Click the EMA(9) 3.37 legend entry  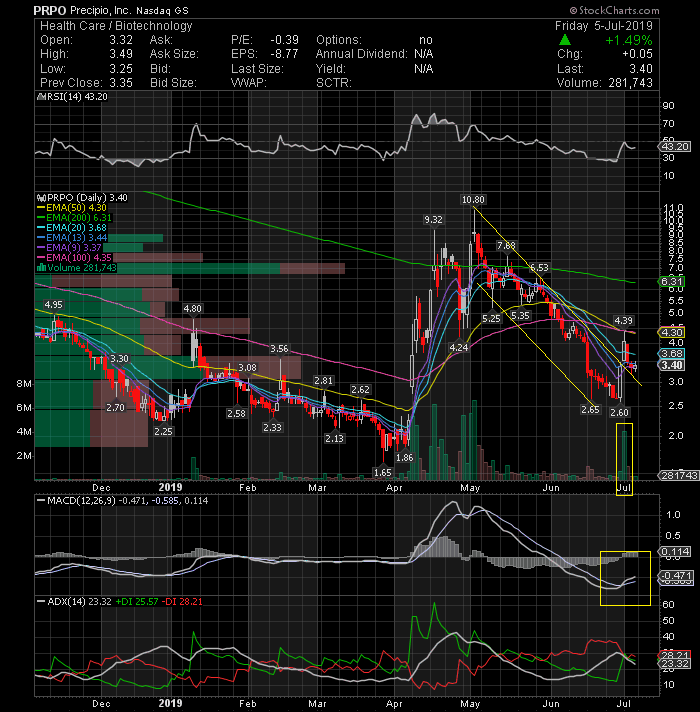click(69, 248)
